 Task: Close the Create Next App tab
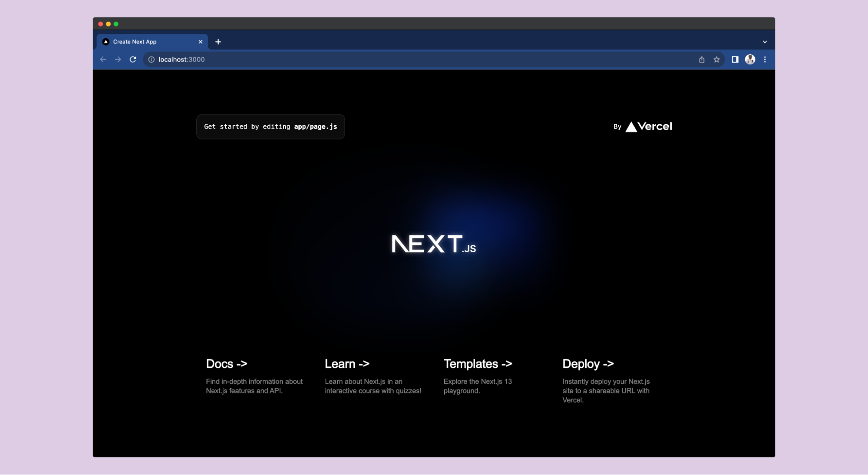coord(200,42)
